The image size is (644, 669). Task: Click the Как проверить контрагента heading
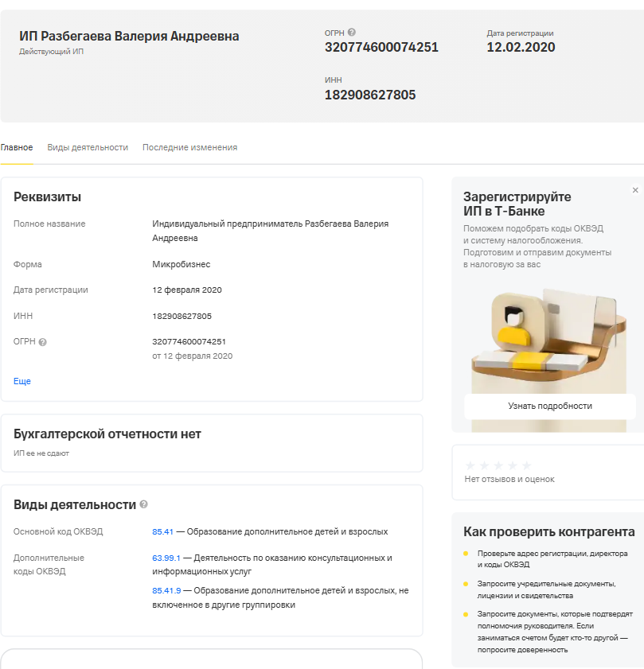[549, 532]
